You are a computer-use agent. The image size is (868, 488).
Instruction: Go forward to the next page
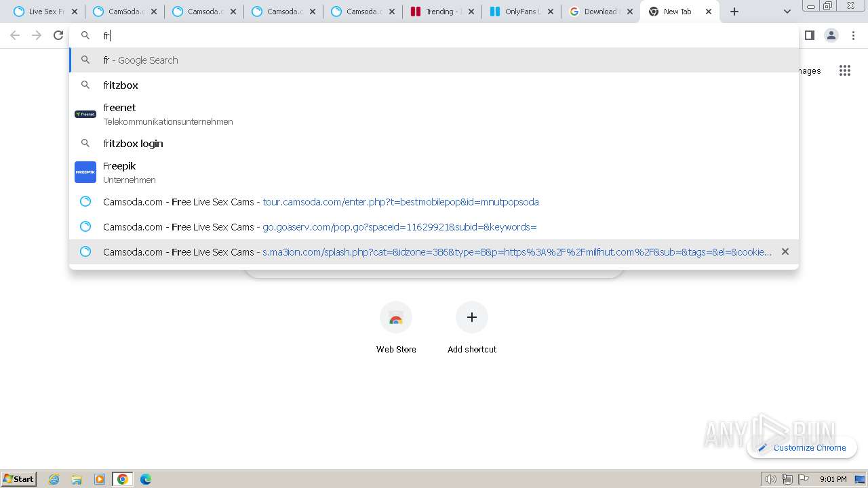click(x=37, y=35)
